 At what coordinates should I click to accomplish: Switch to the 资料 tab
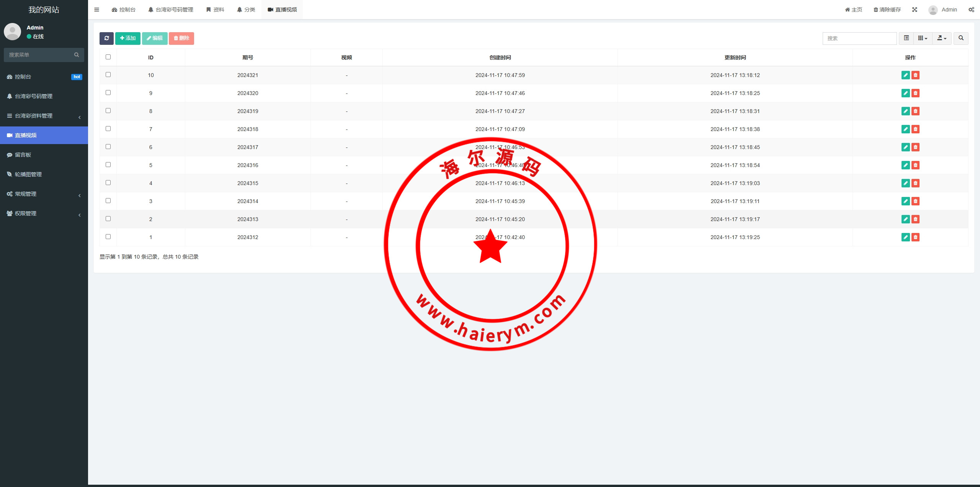click(215, 10)
